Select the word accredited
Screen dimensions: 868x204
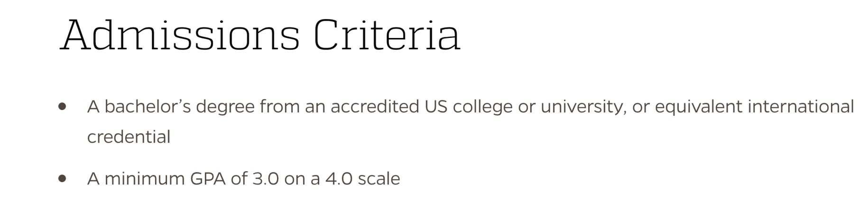(375, 106)
